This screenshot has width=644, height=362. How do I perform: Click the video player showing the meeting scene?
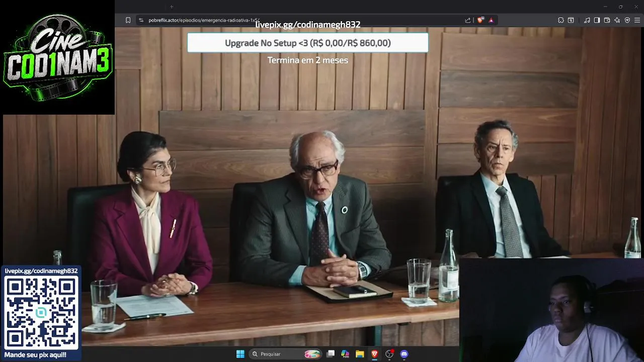(x=322, y=186)
